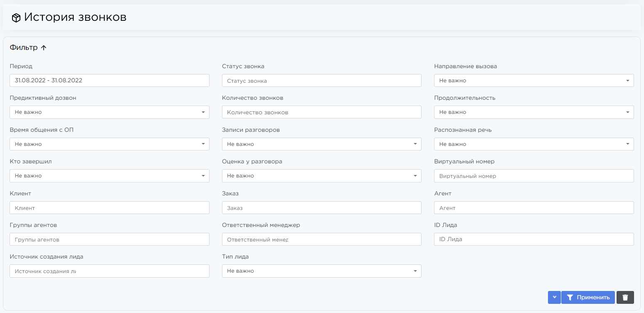Click the Количество звонков input field
Viewport: 644px width, 313px height.
[321, 112]
